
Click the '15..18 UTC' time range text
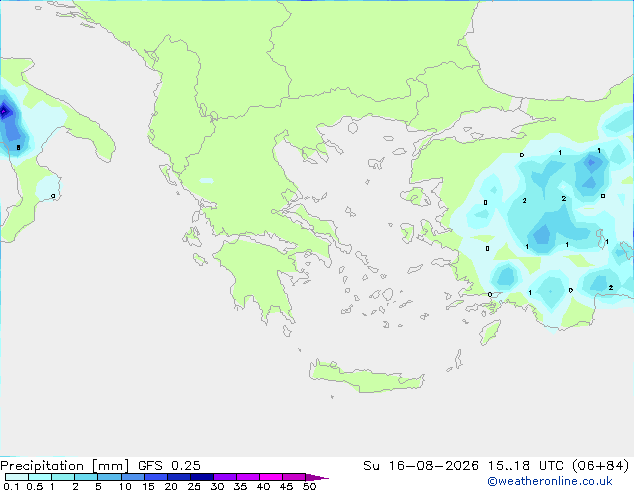coord(526,466)
